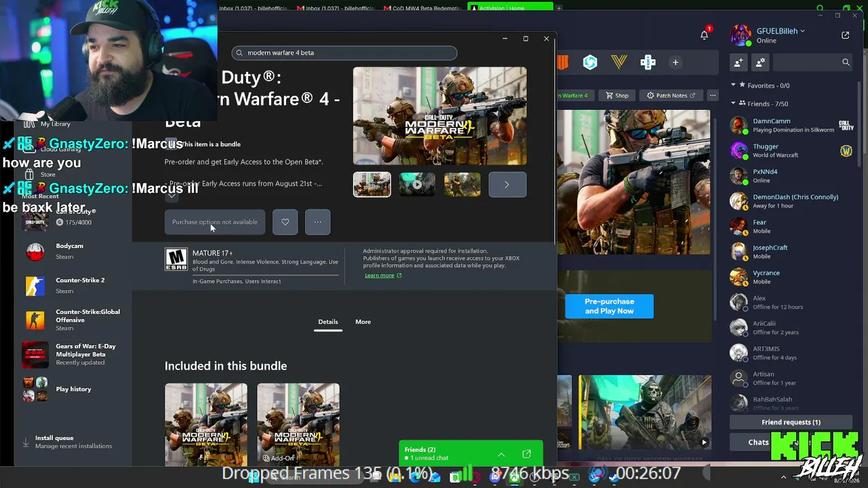Add the beta bundle to wishlist with heart icon
The height and width of the screenshot is (488, 868).
tap(285, 222)
